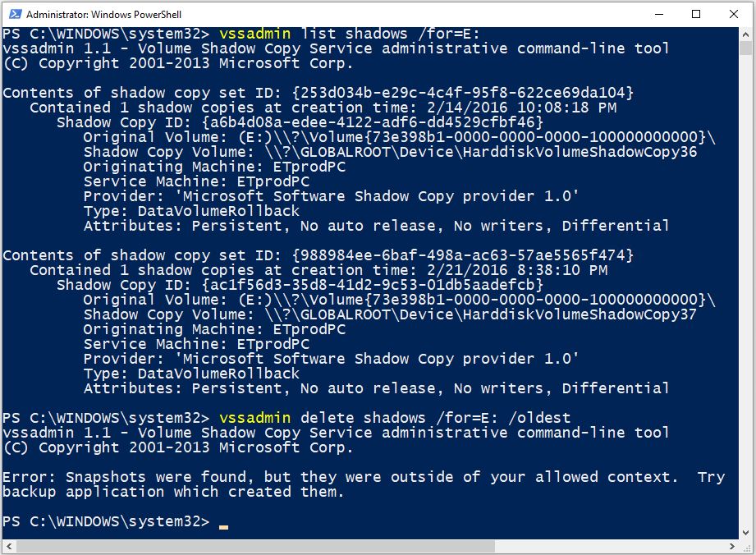Click the 'vssadmin list shadows /for=E:' command

[349, 34]
